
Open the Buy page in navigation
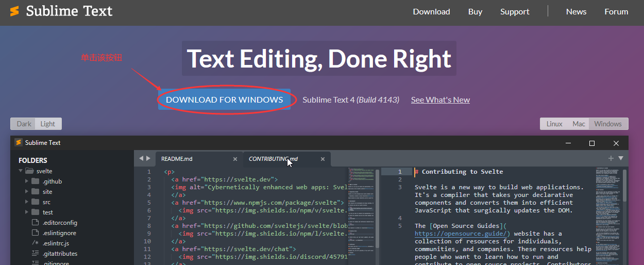(475, 12)
